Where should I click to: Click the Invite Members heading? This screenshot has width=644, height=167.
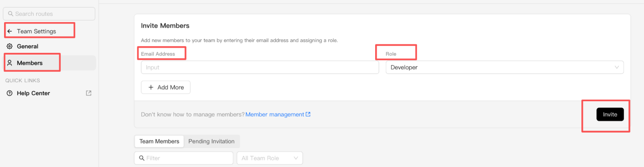165,26
